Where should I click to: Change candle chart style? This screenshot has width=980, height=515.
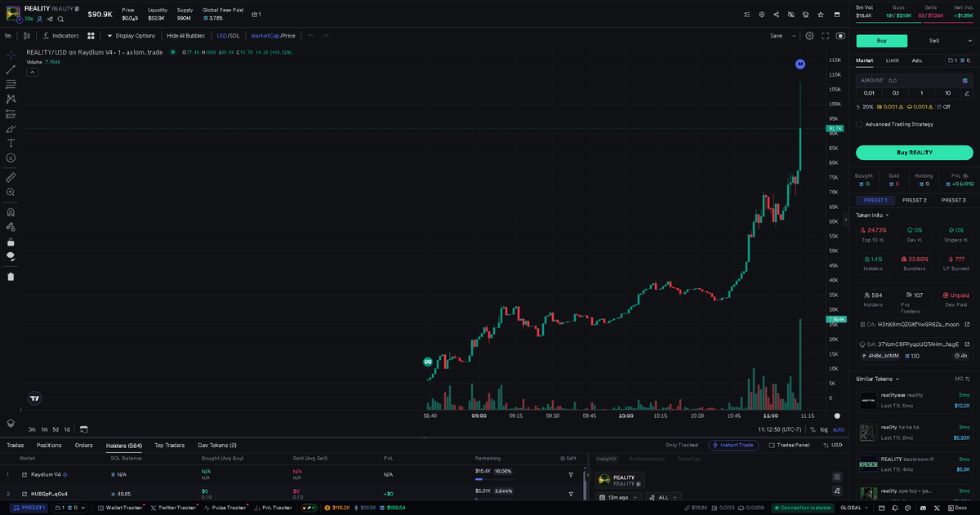[27, 36]
